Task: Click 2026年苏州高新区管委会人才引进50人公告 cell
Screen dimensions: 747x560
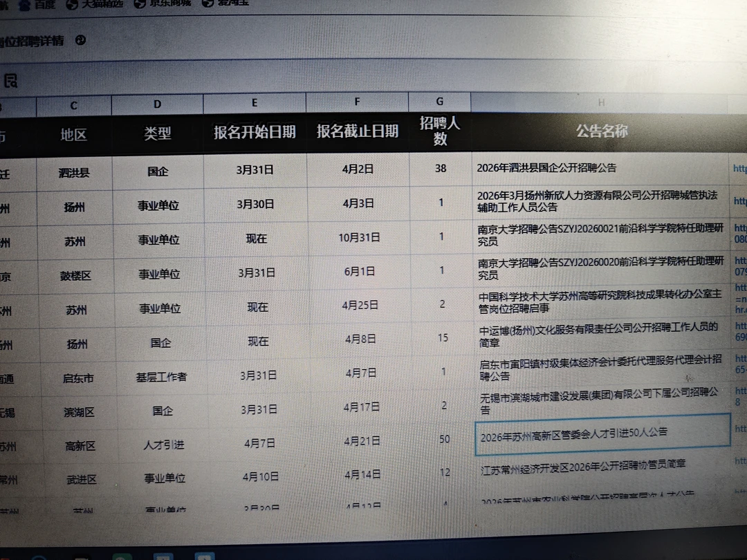Action: click(602, 434)
